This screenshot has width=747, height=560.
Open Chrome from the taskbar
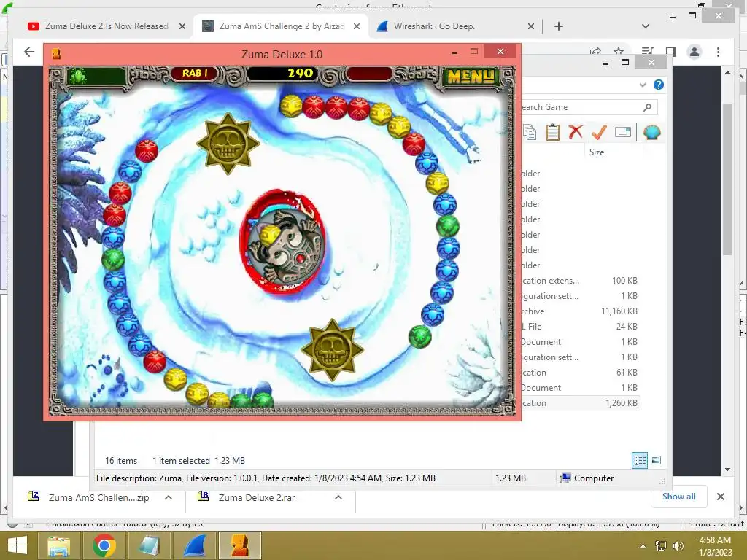[104, 545]
